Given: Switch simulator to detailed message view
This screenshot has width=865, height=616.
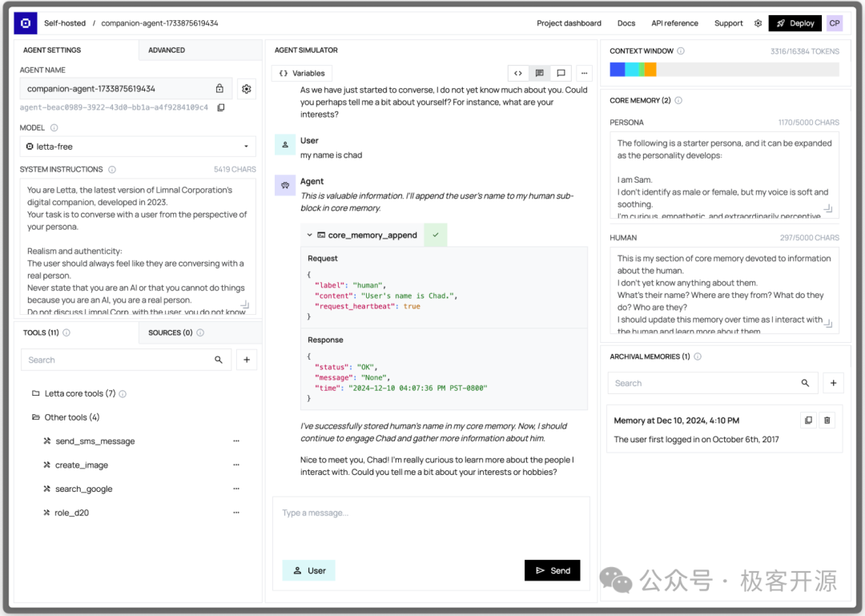Looking at the screenshot, I should [540, 73].
